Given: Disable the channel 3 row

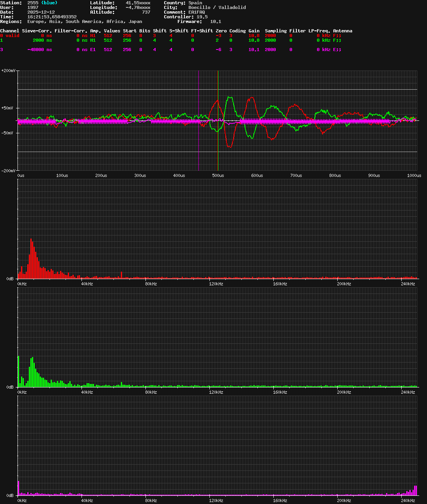Looking at the screenshot, I should tap(2, 50).
